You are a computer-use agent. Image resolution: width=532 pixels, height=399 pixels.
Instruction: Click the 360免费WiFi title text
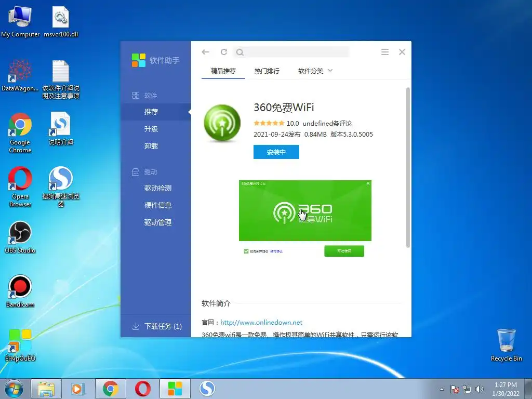click(284, 108)
